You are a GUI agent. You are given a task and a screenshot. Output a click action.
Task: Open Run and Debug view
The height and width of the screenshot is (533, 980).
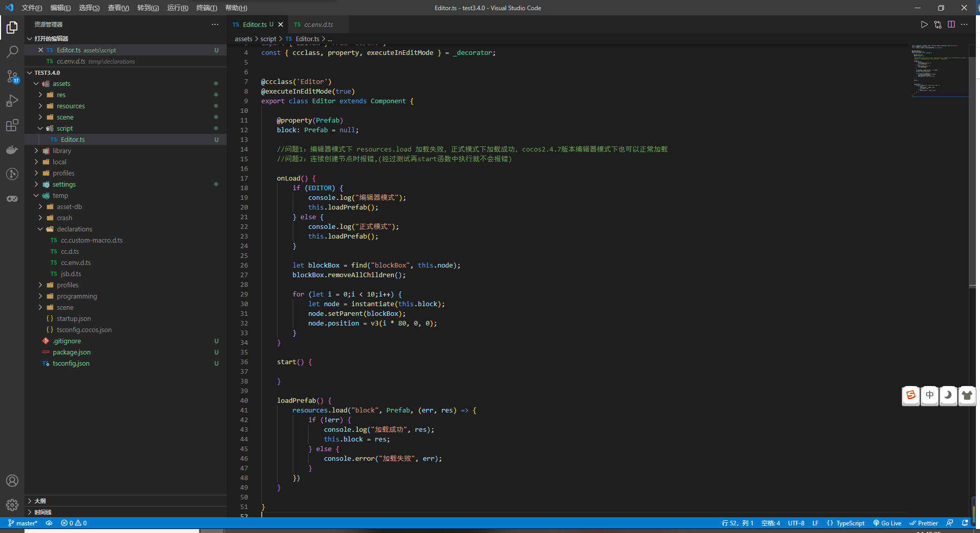(12, 101)
